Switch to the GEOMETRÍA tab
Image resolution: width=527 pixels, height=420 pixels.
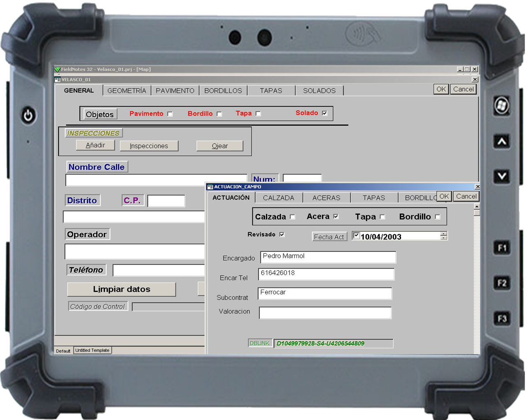click(127, 91)
